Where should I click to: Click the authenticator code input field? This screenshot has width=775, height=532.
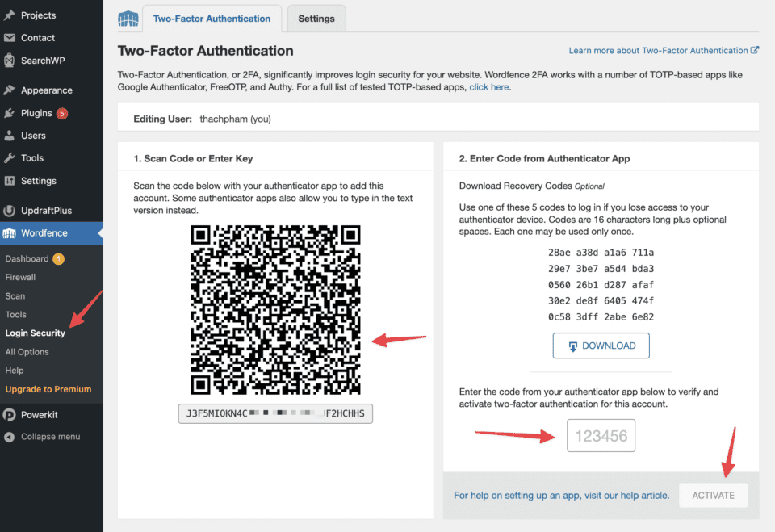point(601,436)
